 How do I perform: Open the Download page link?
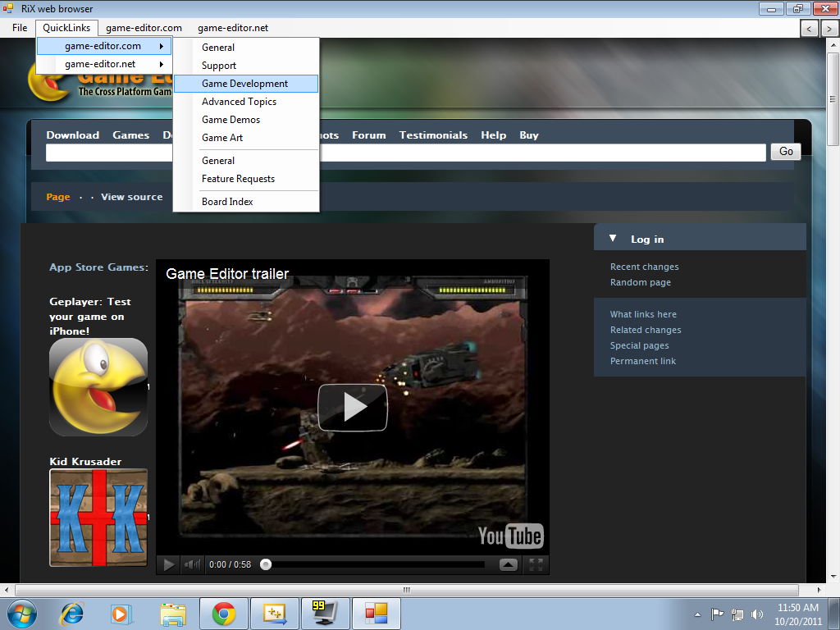point(73,135)
